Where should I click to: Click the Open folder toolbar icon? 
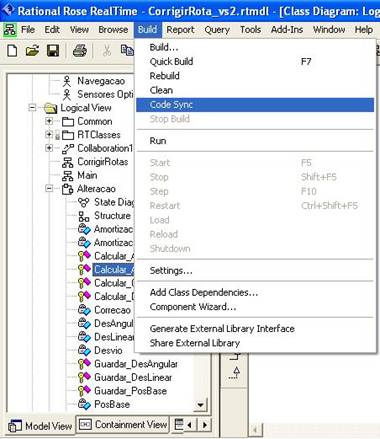pos(32,51)
